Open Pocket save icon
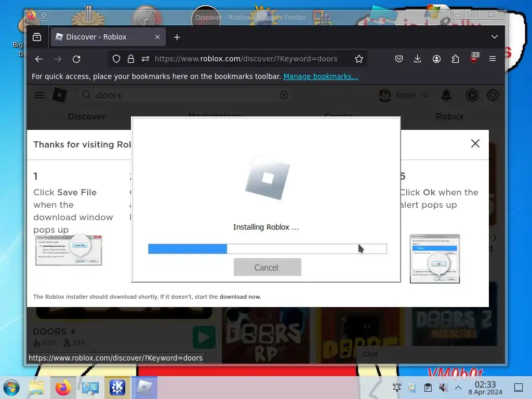The width and height of the screenshot is (532, 399). 399,59
